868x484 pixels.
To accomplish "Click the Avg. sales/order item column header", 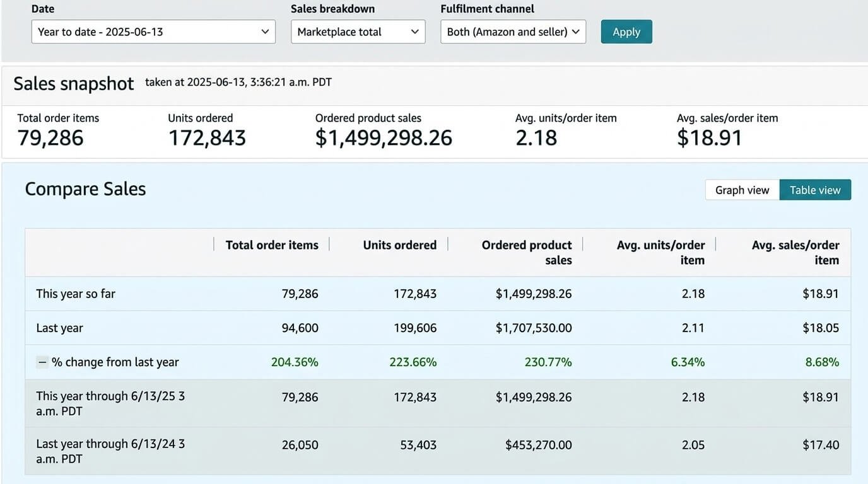I will pos(795,253).
